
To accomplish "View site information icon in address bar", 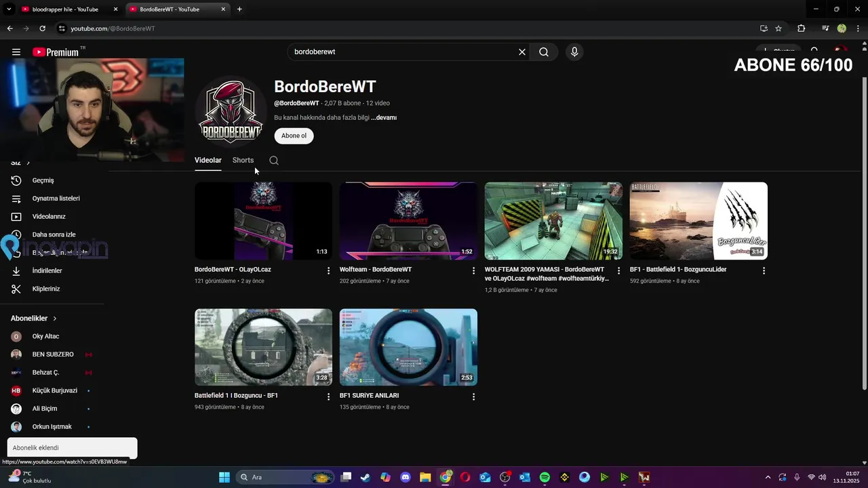I will point(62,28).
